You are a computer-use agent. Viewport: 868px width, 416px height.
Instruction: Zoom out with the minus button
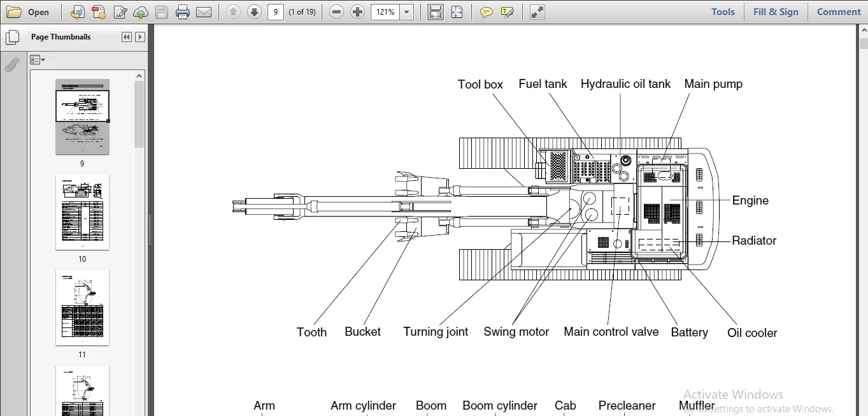(x=337, y=11)
